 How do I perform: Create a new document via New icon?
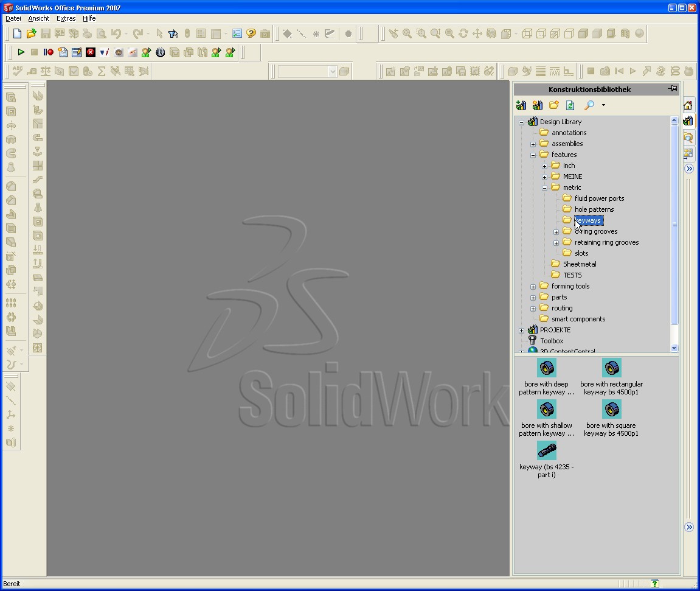tap(18, 33)
